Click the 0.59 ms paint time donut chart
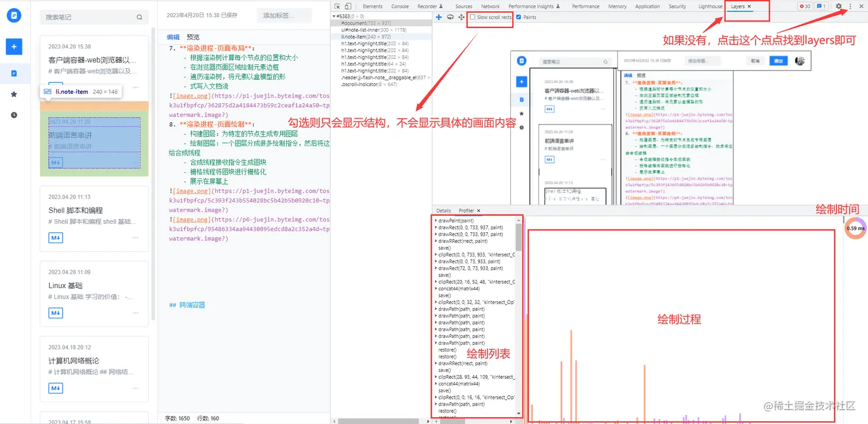868x424 pixels. [x=855, y=228]
